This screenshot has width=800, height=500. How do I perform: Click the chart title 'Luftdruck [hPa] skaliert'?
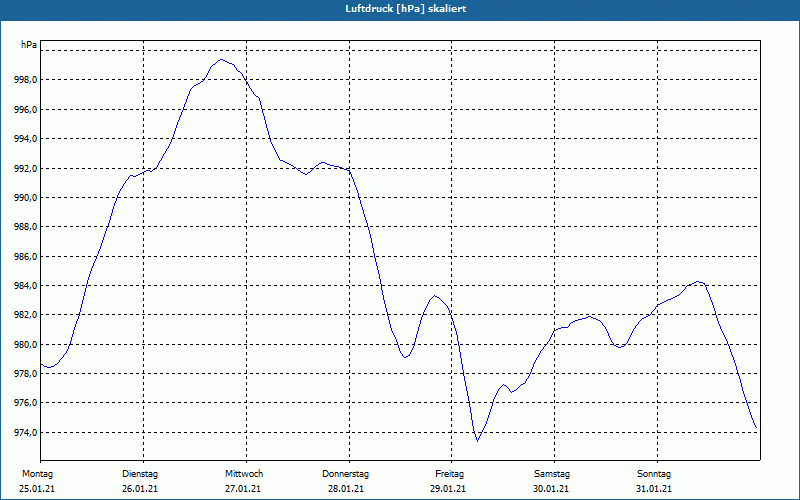[x=406, y=9]
